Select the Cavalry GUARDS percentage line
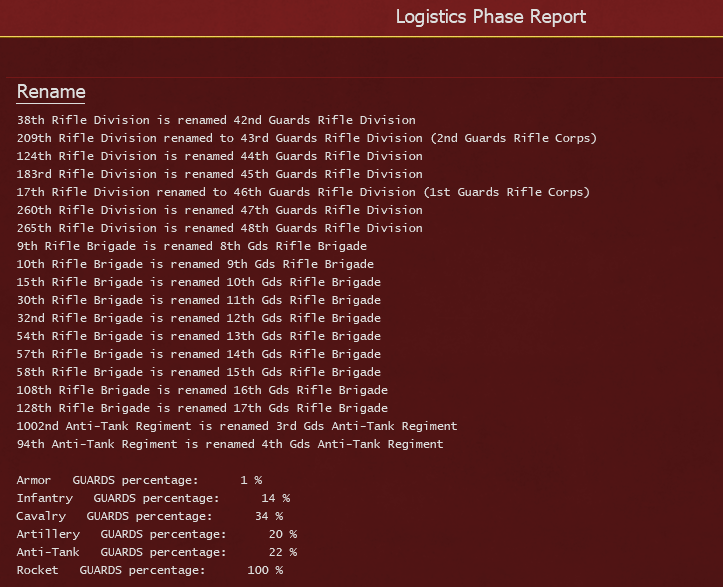Screen dimensions: 723x587 coord(150,516)
